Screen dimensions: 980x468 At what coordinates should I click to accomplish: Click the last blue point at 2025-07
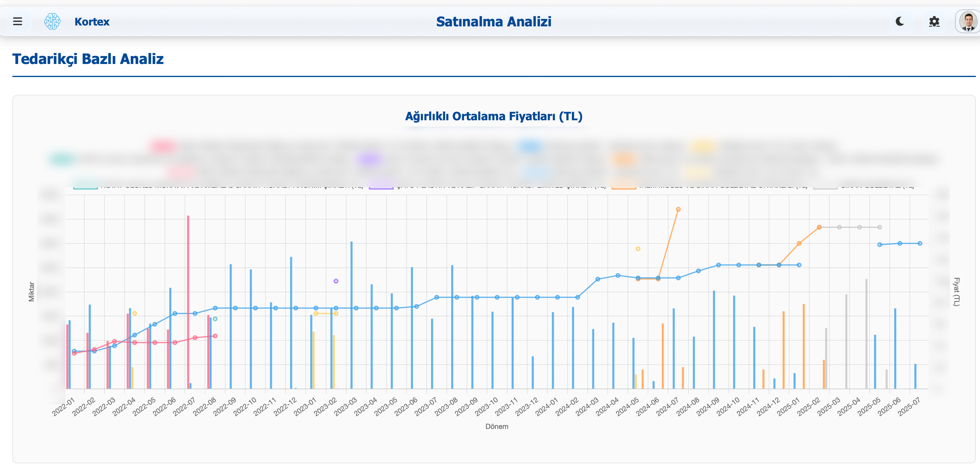(920, 243)
